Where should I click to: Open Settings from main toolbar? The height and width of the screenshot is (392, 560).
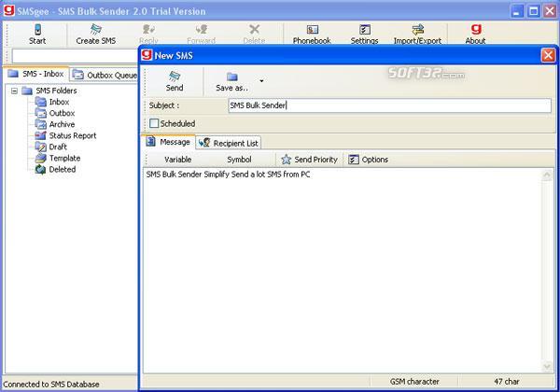point(364,30)
